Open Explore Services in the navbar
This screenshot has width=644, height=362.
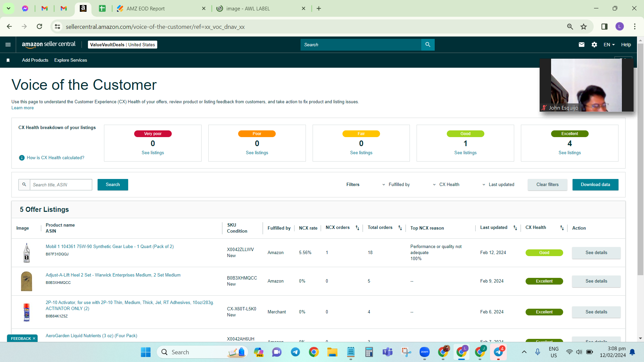pyautogui.click(x=71, y=60)
